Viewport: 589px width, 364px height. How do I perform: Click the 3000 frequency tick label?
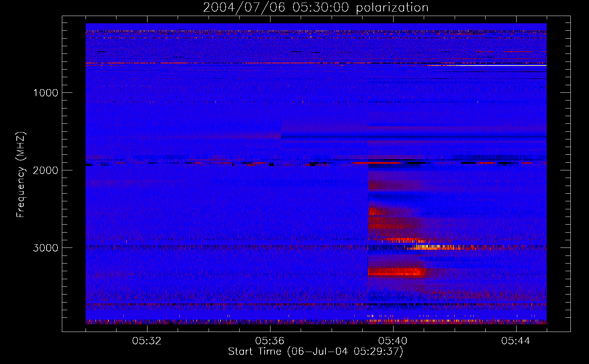46,248
